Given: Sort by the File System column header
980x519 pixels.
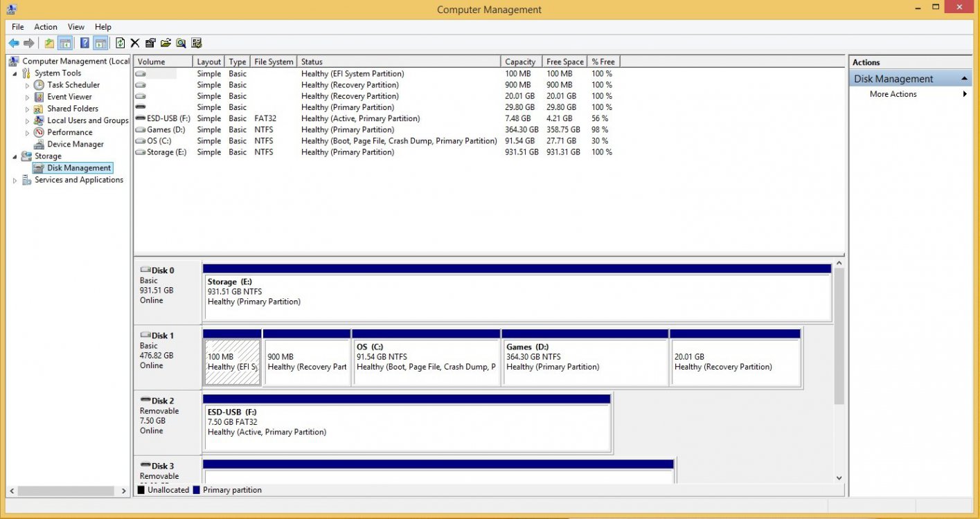Looking at the screenshot, I should click(274, 62).
